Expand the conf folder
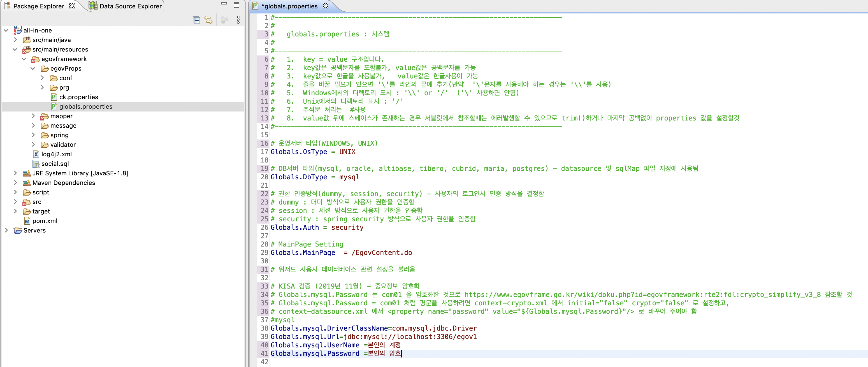Viewport: 868px width, 367px height. 42,78
